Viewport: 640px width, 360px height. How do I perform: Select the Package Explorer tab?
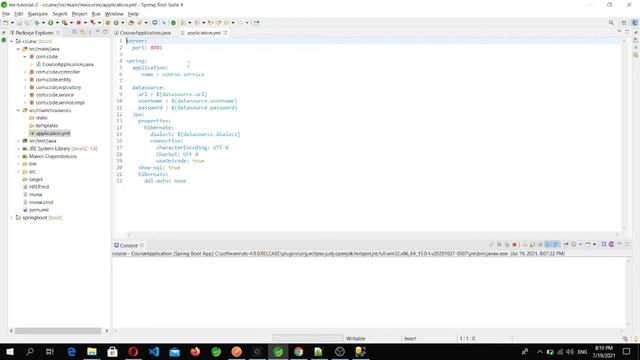(x=34, y=33)
